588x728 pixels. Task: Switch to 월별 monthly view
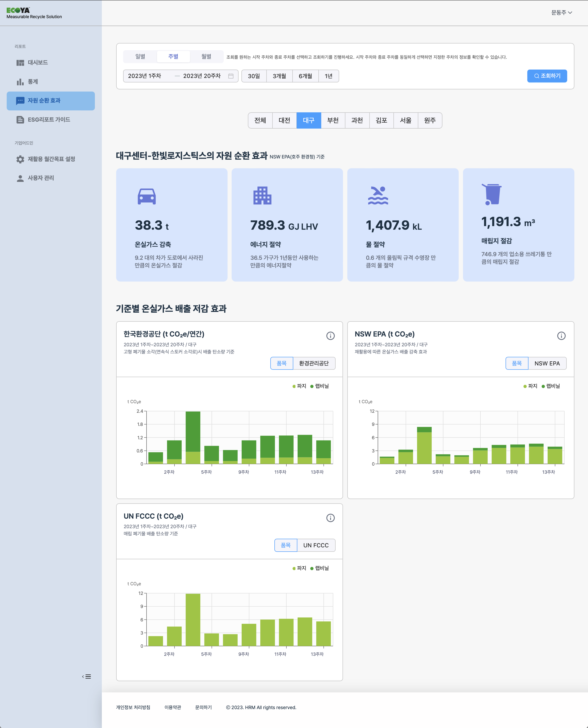[x=206, y=57]
